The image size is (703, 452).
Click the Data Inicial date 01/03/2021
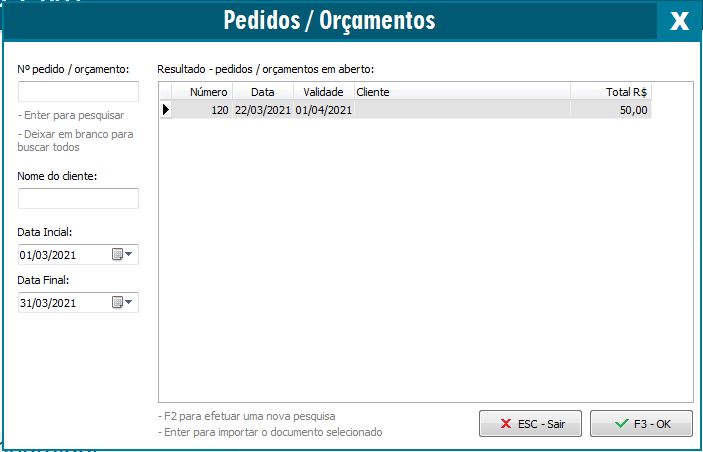coord(48,255)
